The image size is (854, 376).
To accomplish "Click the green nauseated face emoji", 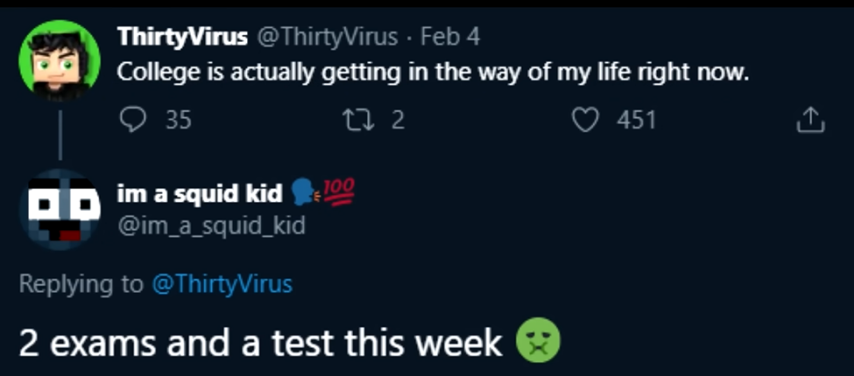I will click(x=538, y=340).
